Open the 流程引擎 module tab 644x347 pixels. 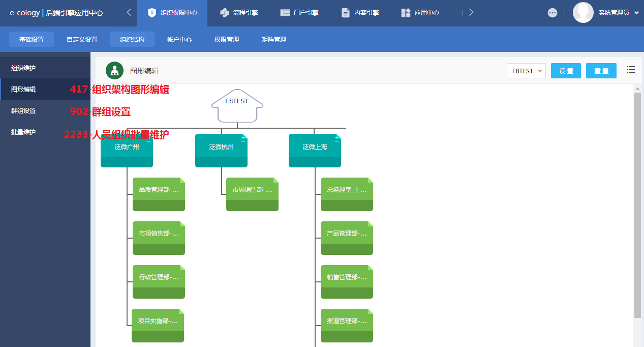(239, 13)
